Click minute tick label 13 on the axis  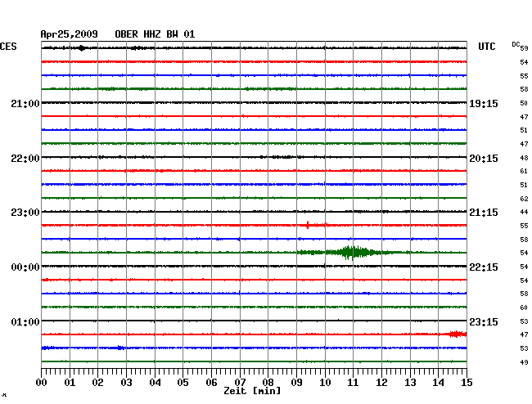pyautogui.click(x=410, y=383)
